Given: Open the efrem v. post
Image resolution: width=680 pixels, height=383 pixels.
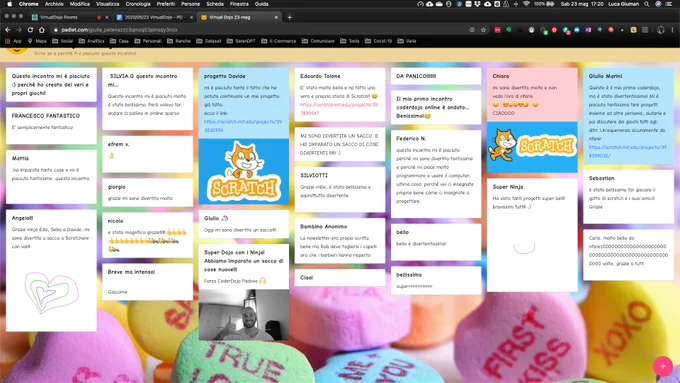Looking at the screenshot, I should (x=147, y=154).
